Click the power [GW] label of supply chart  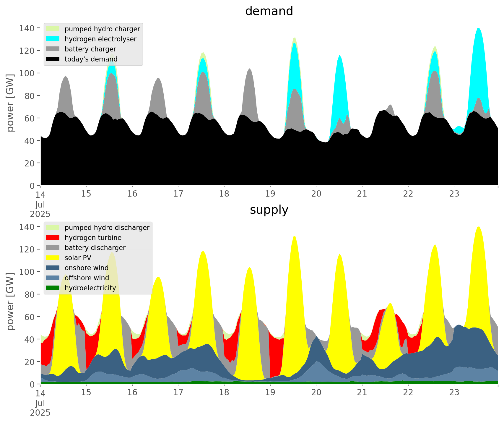[x=10, y=302]
